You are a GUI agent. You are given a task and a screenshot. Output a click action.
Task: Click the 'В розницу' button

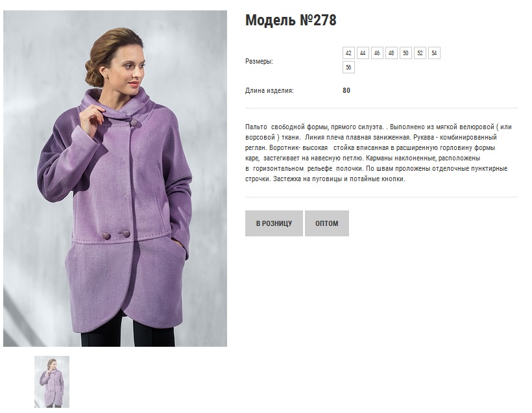[x=274, y=223]
